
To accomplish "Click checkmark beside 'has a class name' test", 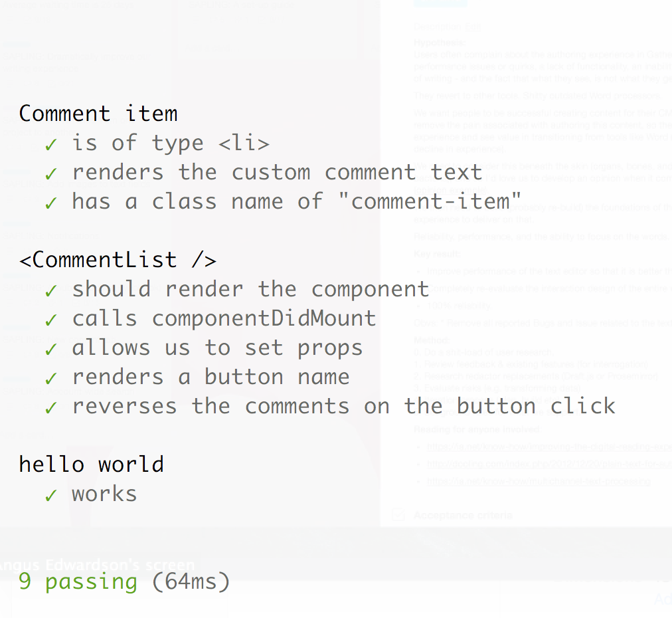I will (x=50, y=203).
